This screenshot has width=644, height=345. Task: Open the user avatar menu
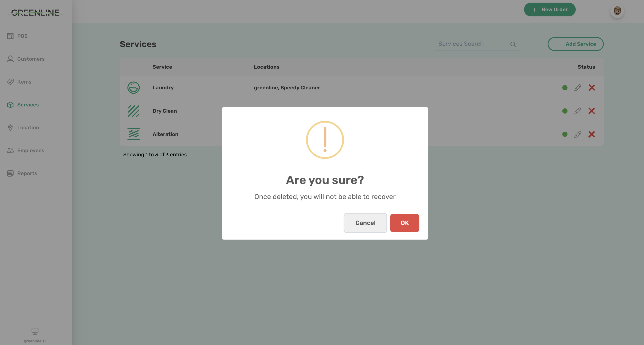617,11
